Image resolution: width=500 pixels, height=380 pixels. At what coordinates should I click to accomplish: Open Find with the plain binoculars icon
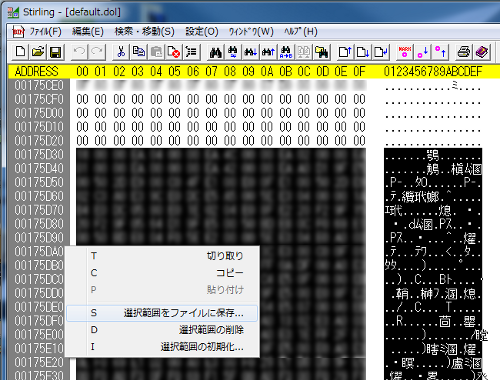coord(216,52)
